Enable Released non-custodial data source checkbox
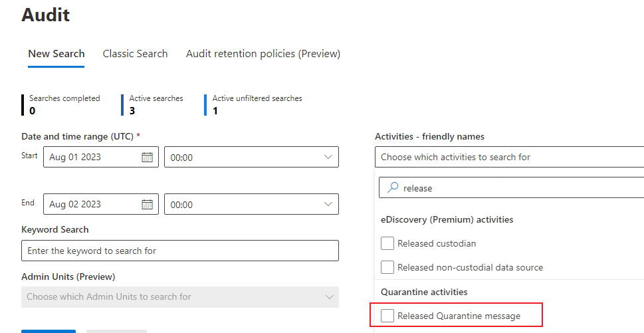Viewport: 644px width, 333px height. tap(387, 267)
